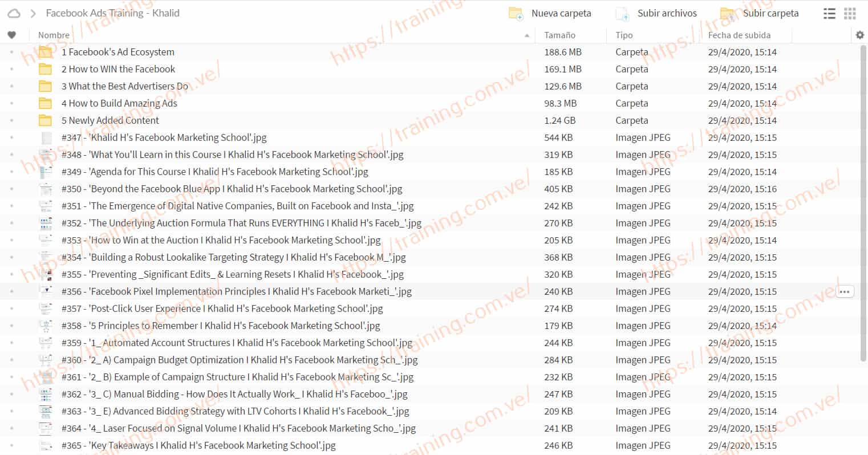Open folder icon for '2 How to WIN the Facebook'
868x455 pixels.
click(46, 69)
